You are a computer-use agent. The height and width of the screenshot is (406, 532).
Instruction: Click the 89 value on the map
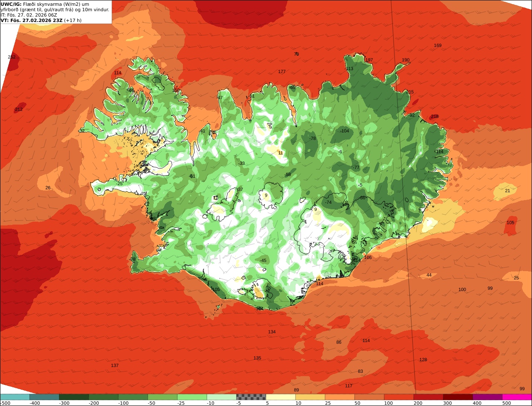tap(296, 390)
